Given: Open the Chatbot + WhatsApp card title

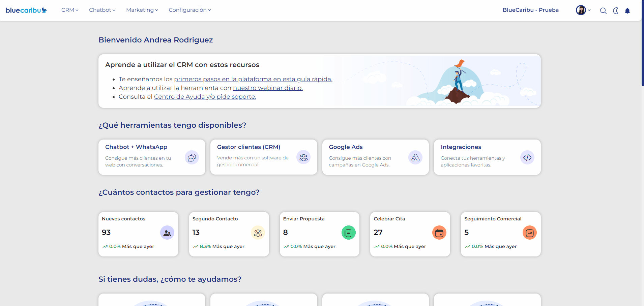Looking at the screenshot, I should coord(136,147).
